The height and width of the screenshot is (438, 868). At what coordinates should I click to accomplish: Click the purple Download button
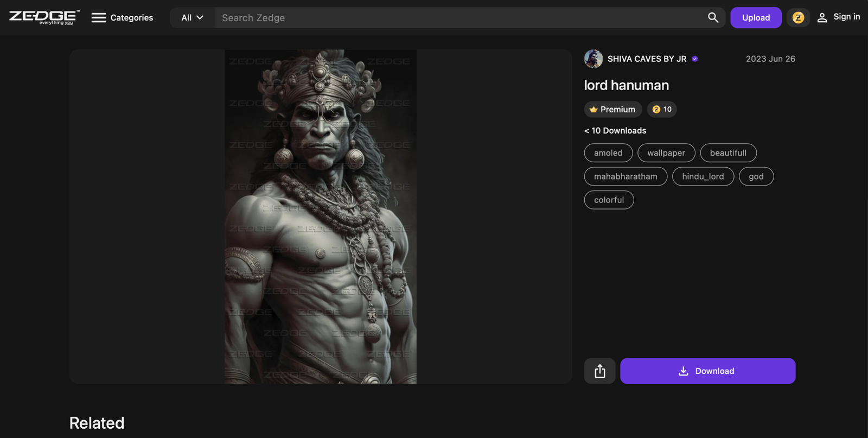point(707,371)
